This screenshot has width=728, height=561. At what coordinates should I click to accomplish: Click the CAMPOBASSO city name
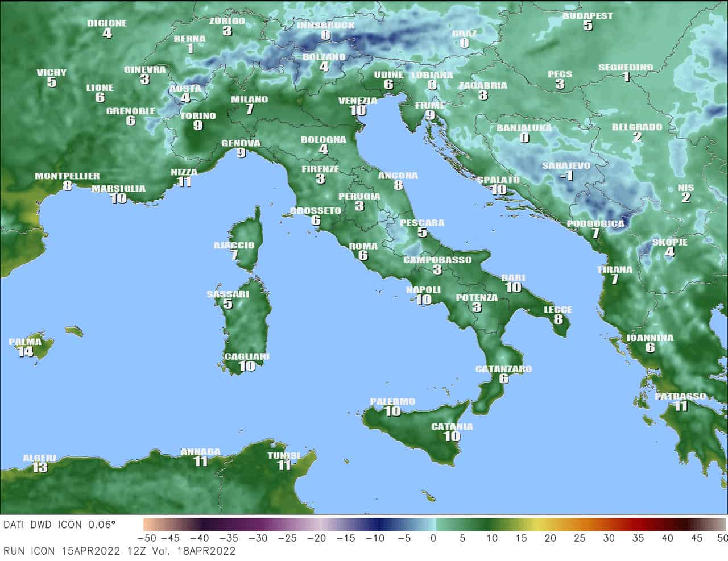[437, 260]
